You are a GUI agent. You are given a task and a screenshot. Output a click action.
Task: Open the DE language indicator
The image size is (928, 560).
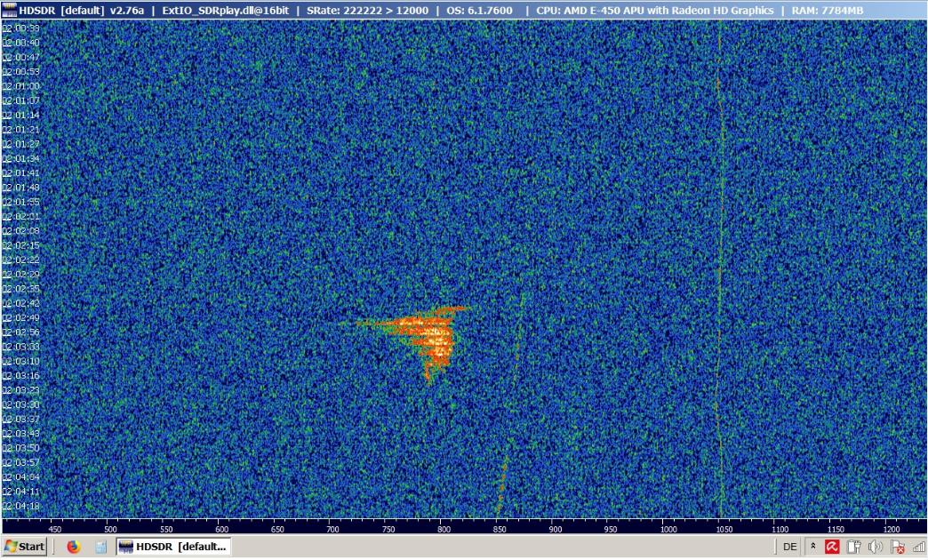(x=790, y=547)
